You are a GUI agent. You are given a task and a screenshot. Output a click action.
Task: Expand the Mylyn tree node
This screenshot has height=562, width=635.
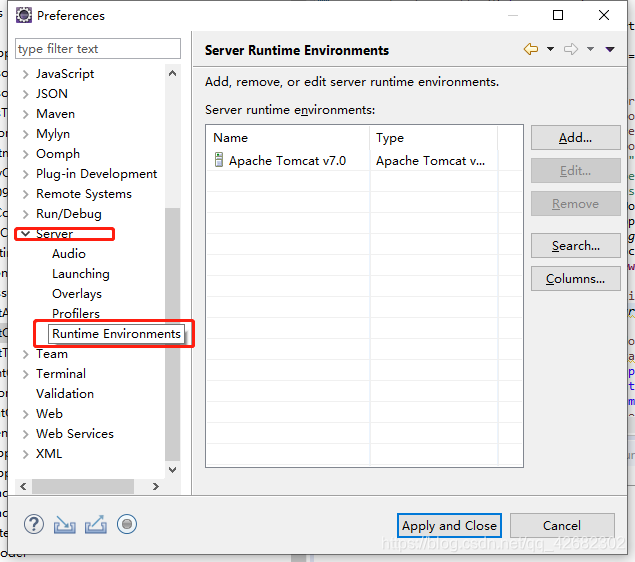26,134
